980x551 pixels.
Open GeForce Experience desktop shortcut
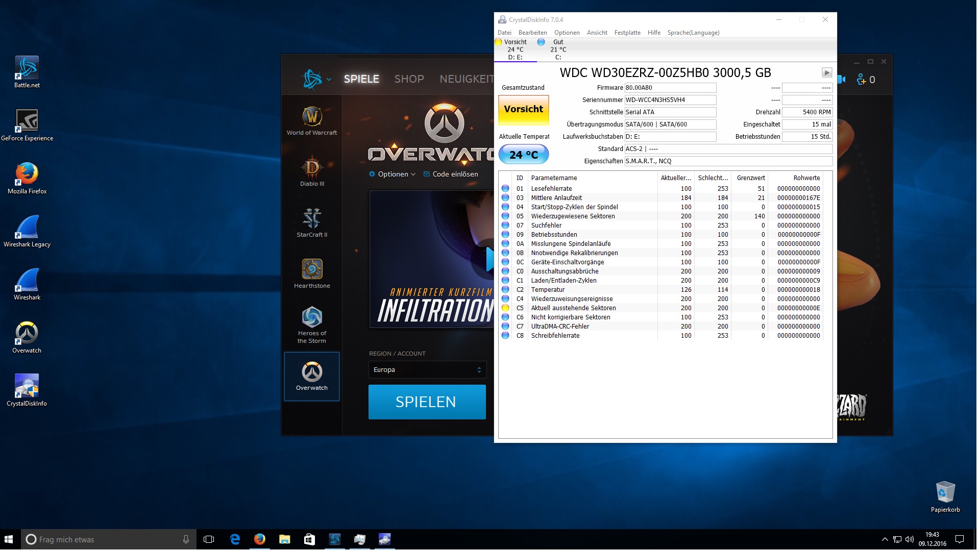click(x=27, y=125)
